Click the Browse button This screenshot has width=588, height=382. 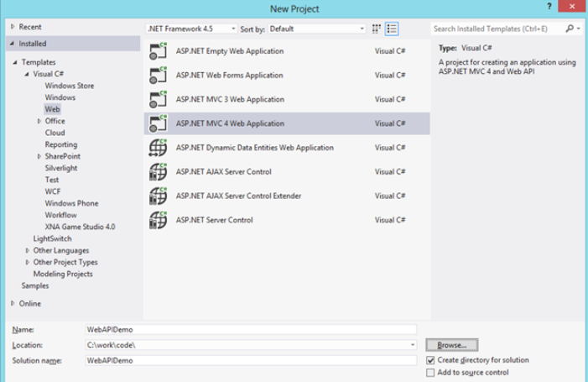tap(452, 345)
